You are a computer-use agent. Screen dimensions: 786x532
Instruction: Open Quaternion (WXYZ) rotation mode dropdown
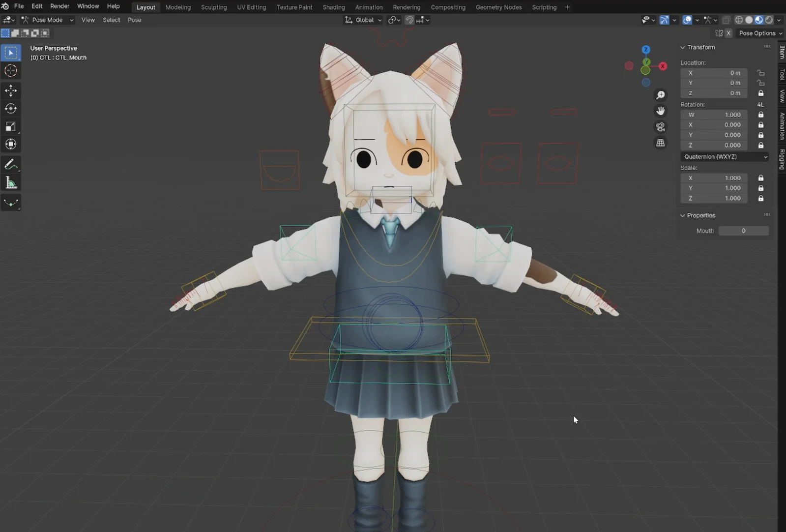(725, 157)
